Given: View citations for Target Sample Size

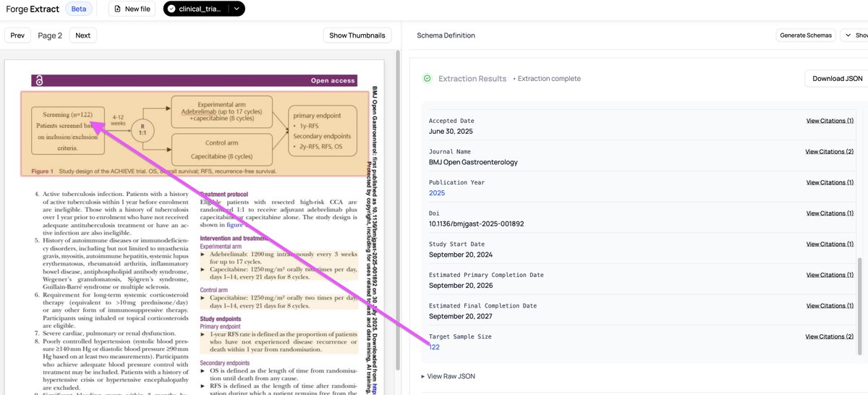Looking at the screenshot, I should click(829, 336).
